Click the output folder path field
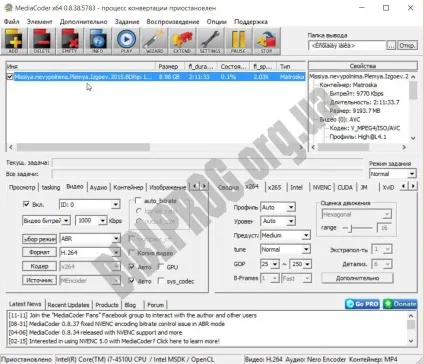The width and height of the screenshot is (424, 364). [347, 46]
